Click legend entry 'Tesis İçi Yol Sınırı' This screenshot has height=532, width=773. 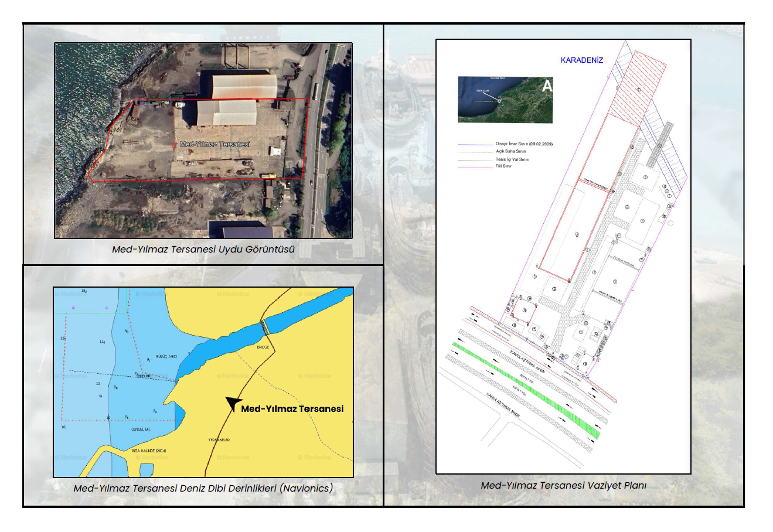click(512, 159)
